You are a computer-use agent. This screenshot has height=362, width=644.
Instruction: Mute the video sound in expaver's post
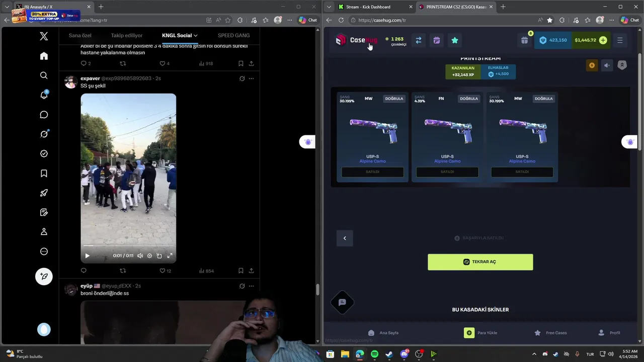coord(140,256)
